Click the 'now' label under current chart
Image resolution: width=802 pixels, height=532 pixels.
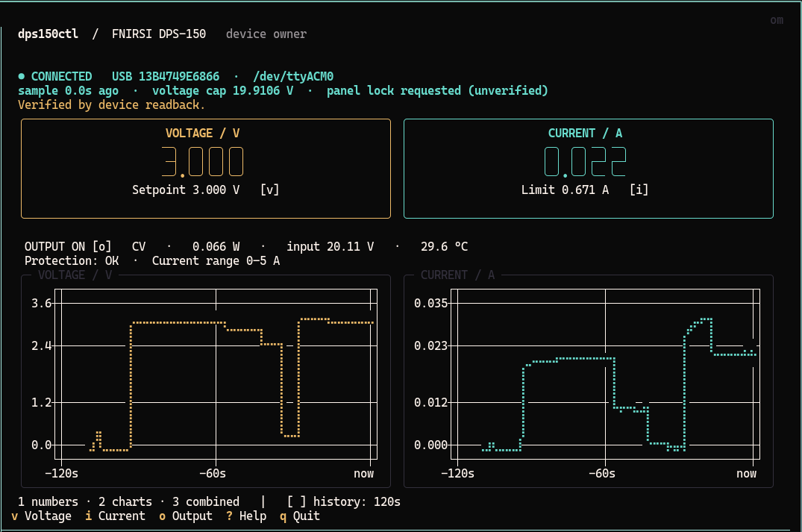pos(746,474)
